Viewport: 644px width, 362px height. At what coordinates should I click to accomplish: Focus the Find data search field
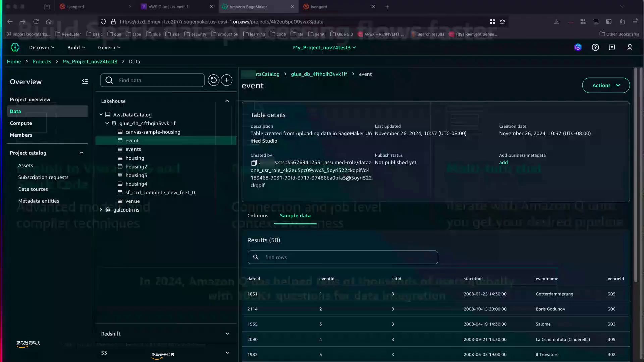[152, 80]
